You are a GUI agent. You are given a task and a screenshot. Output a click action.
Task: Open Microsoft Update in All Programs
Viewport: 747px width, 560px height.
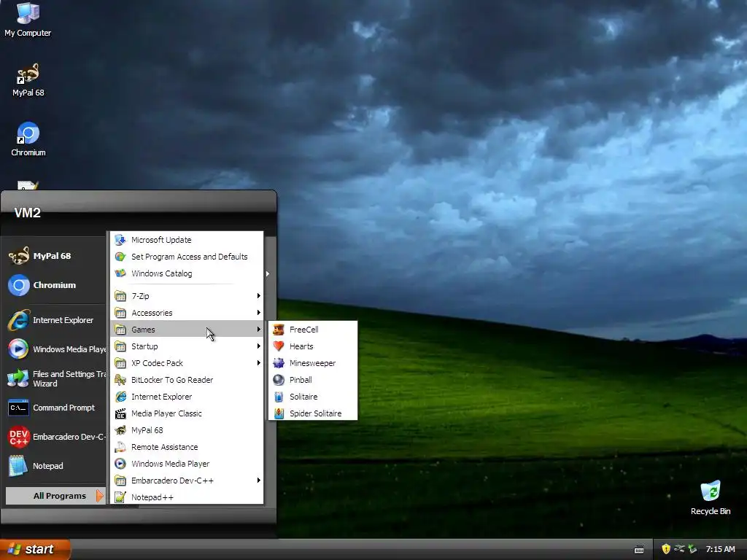click(187, 240)
